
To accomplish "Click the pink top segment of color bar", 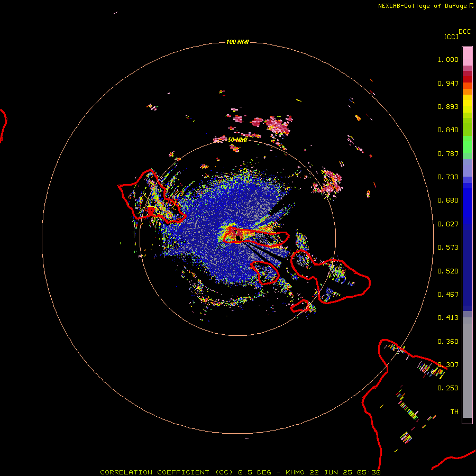I will (x=467, y=56).
